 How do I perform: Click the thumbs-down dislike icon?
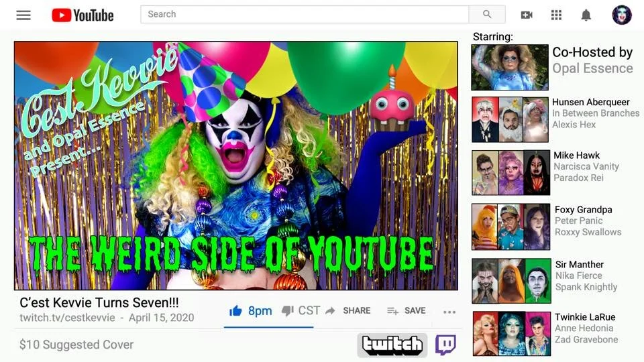click(288, 311)
